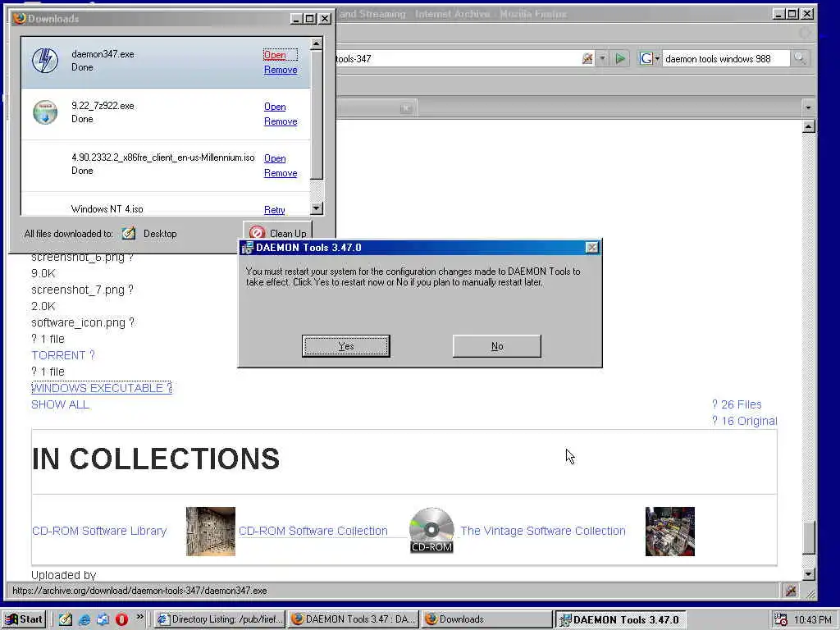Viewport: 840px width, 630px height.
Task: Click the notepad quick launch icon
Action: point(66,619)
